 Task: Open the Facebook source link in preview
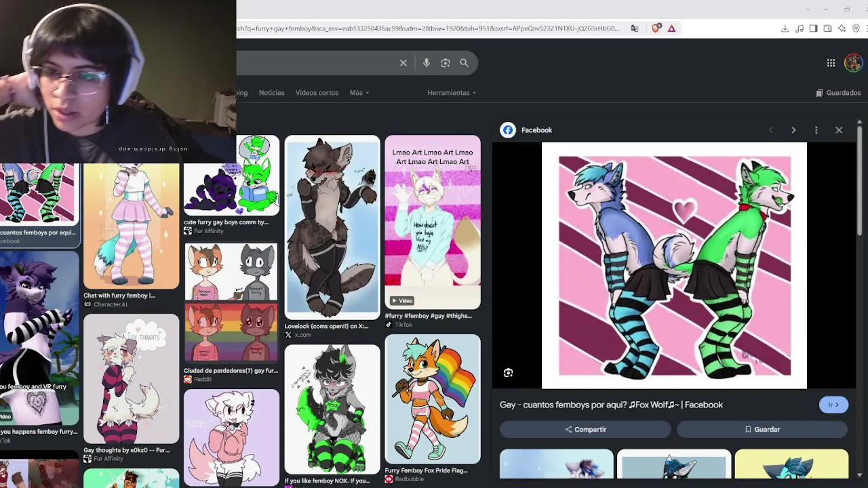536,130
